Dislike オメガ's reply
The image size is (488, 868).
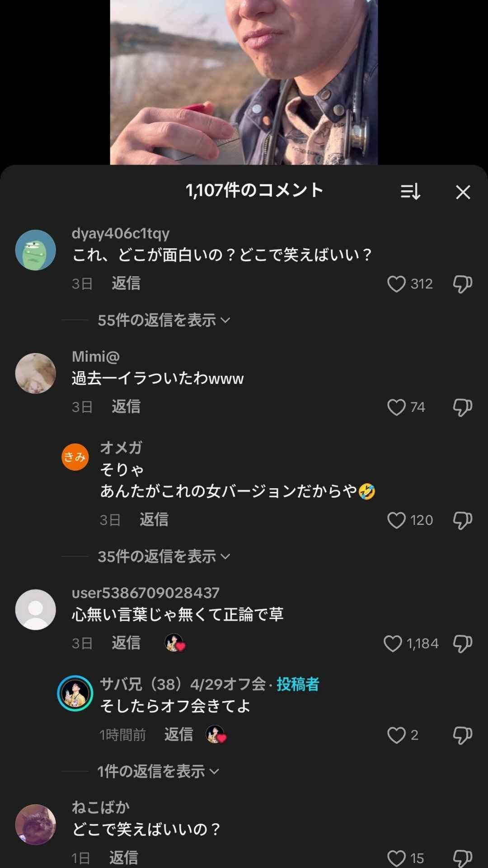coord(462,520)
